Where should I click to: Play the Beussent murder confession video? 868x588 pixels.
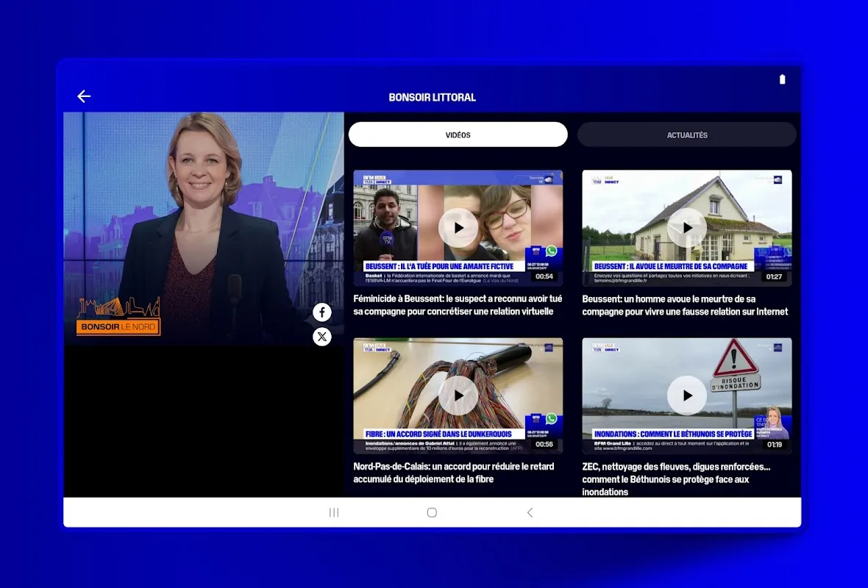tap(686, 227)
